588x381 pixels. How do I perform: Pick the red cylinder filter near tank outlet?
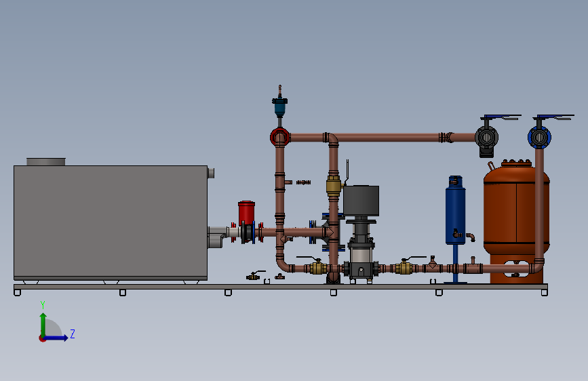246,213
